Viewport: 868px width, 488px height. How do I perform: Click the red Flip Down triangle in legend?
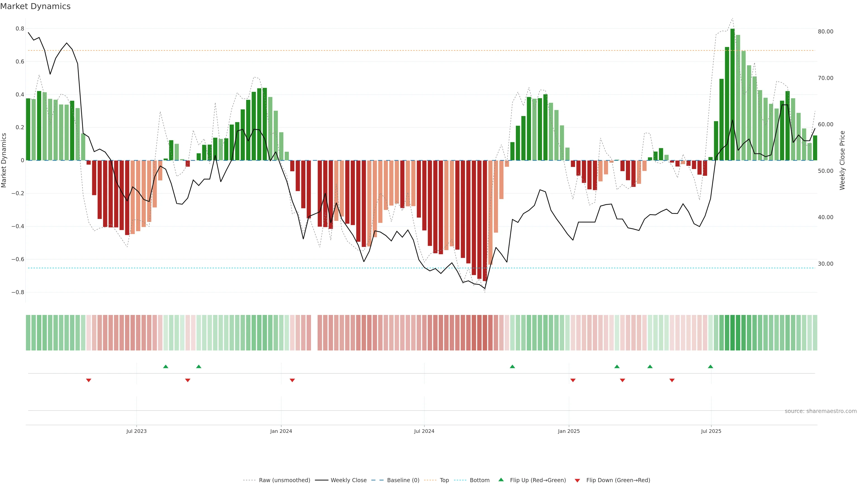coord(577,480)
